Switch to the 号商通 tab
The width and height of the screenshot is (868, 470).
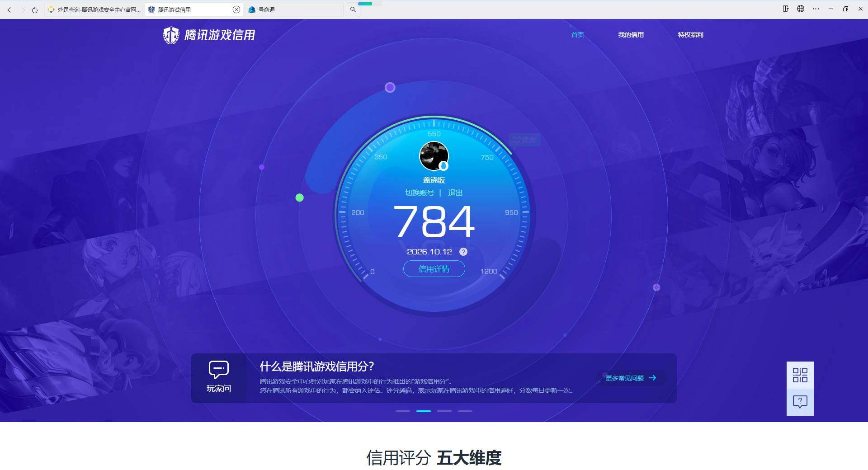click(x=294, y=9)
